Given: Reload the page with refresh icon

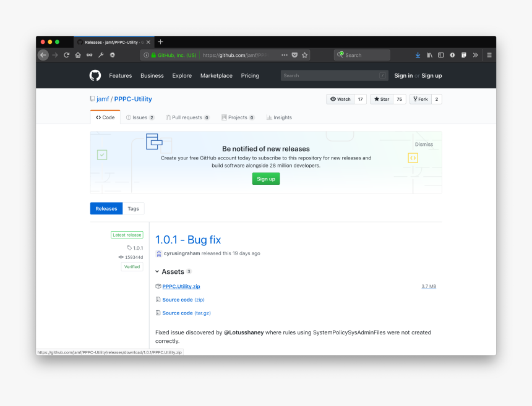Looking at the screenshot, I should coord(67,55).
